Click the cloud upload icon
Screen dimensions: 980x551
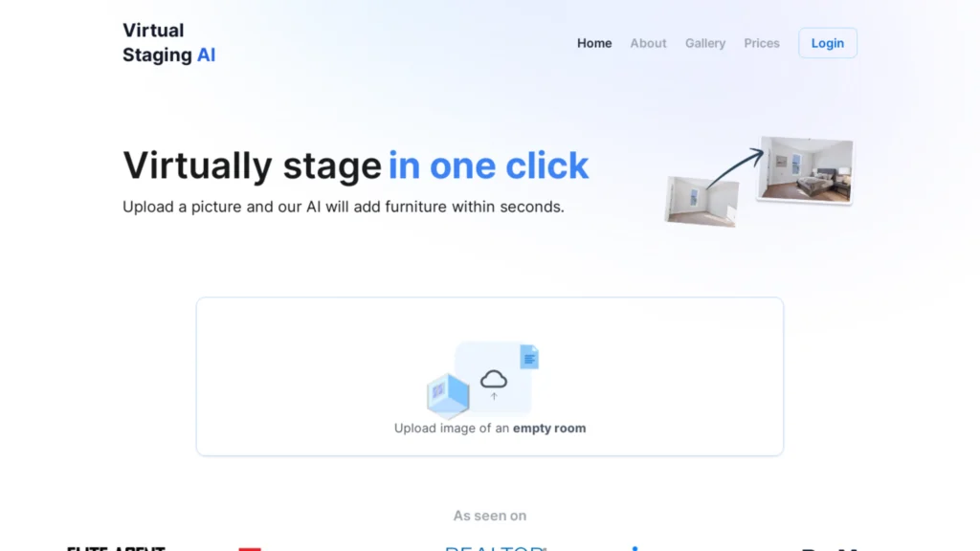[x=494, y=383]
